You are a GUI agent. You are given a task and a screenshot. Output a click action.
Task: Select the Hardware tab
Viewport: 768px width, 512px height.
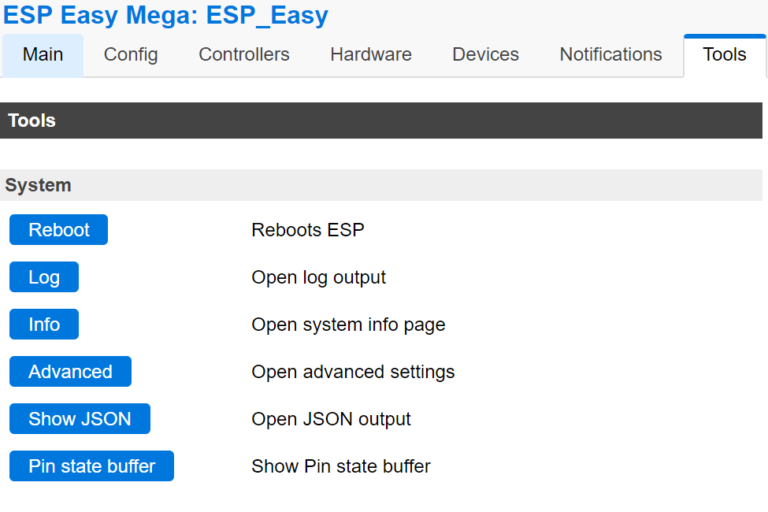point(371,55)
